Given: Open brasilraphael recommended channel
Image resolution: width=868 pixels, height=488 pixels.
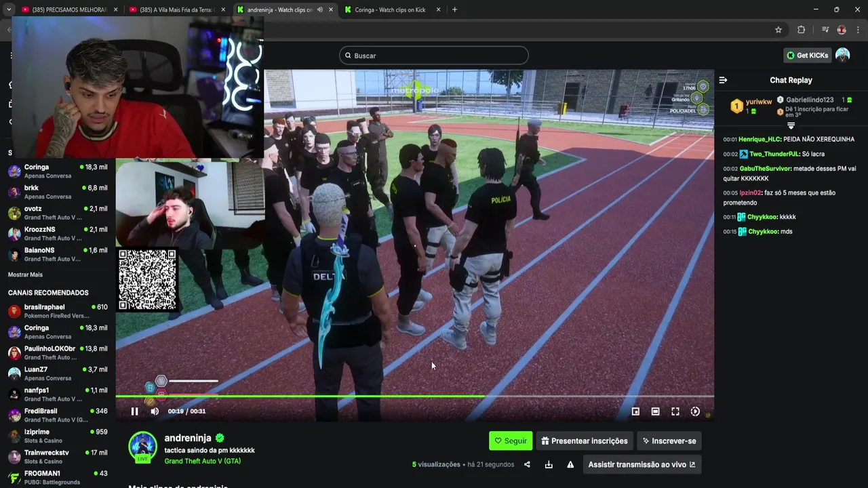Looking at the screenshot, I should tap(58, 311).
